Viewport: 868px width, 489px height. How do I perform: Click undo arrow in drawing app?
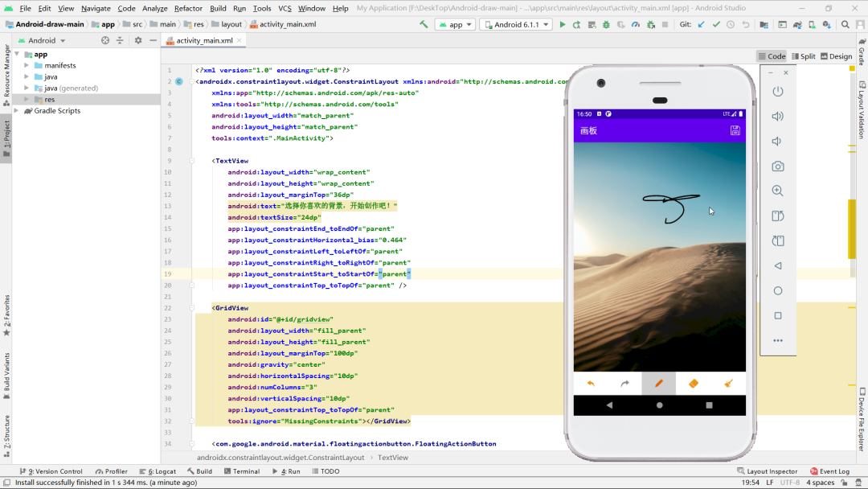[591, 383]
